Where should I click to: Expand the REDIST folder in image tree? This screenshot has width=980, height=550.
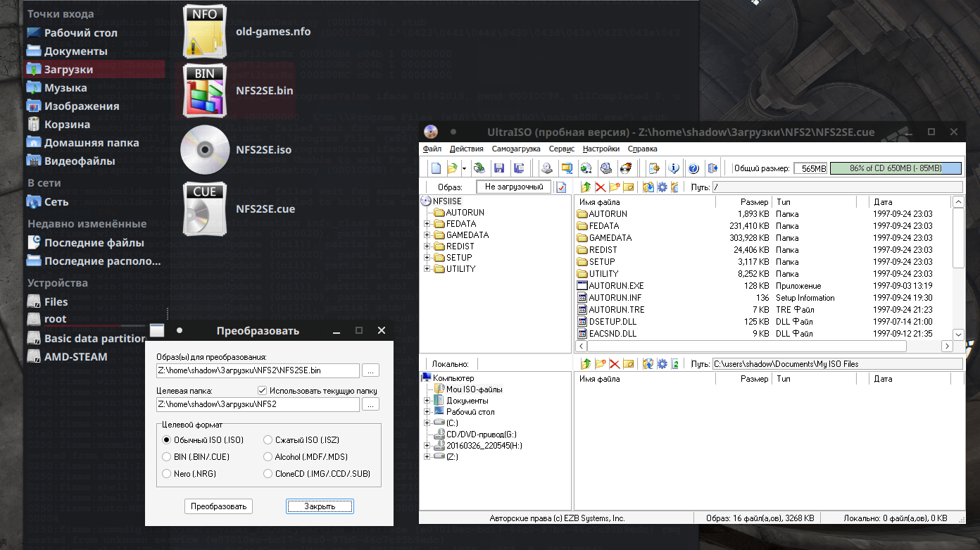(427, 246)
